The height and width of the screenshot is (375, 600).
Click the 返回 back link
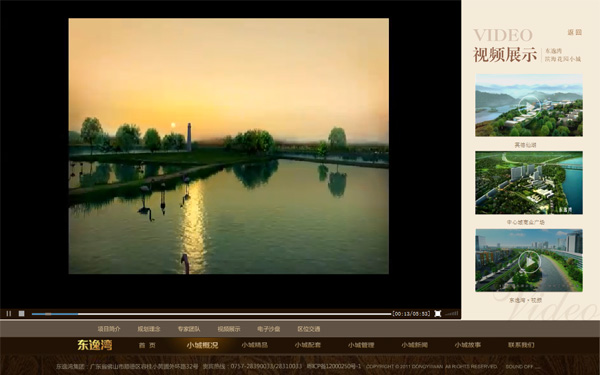pyautogui.click(x=574, y=33)
